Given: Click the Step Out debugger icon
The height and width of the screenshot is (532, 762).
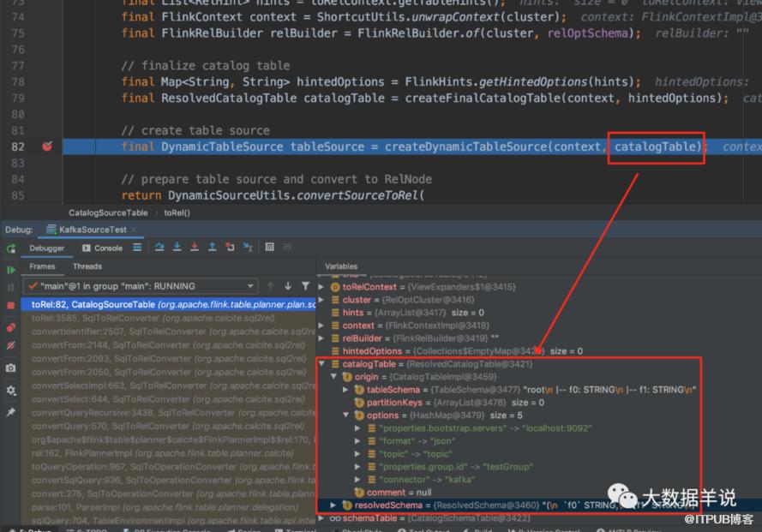Looking at the screenshot, I should 213,248.
